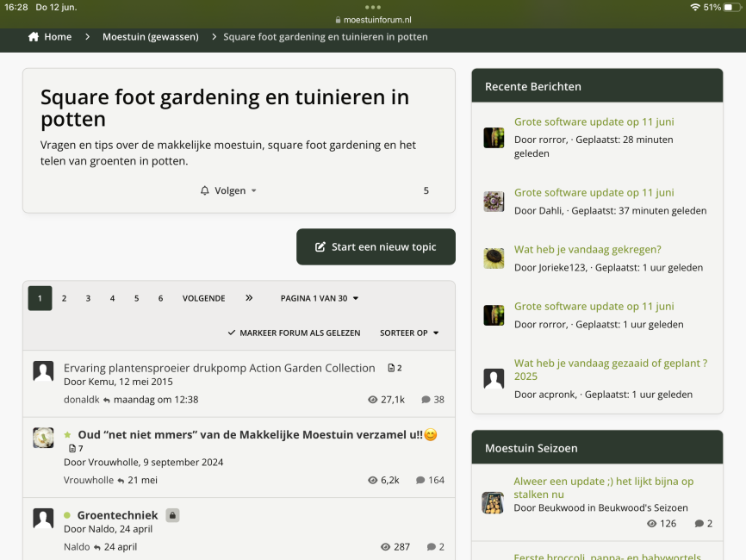The height and width of the screenshot is (560, 746).
Task: Open Ervaring plantensproeier drukpomp Action topic
Action: click(220, 368)
